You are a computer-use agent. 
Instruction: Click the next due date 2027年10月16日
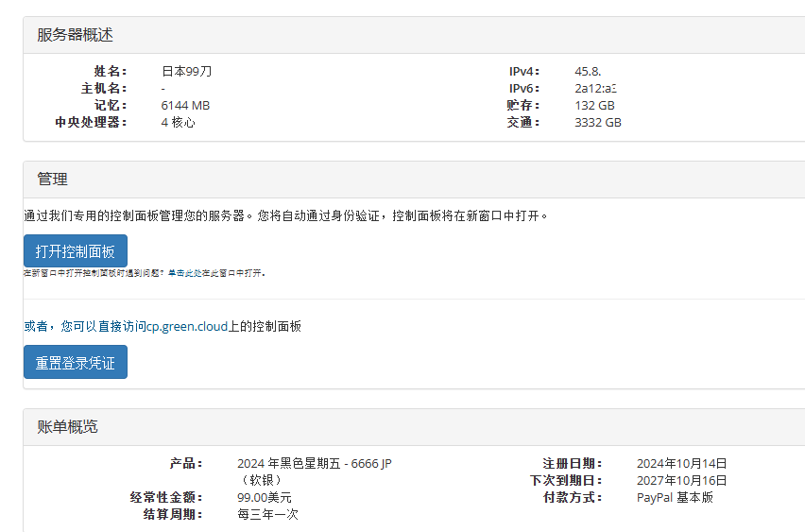pyautogui.click(x=681, y=480)
